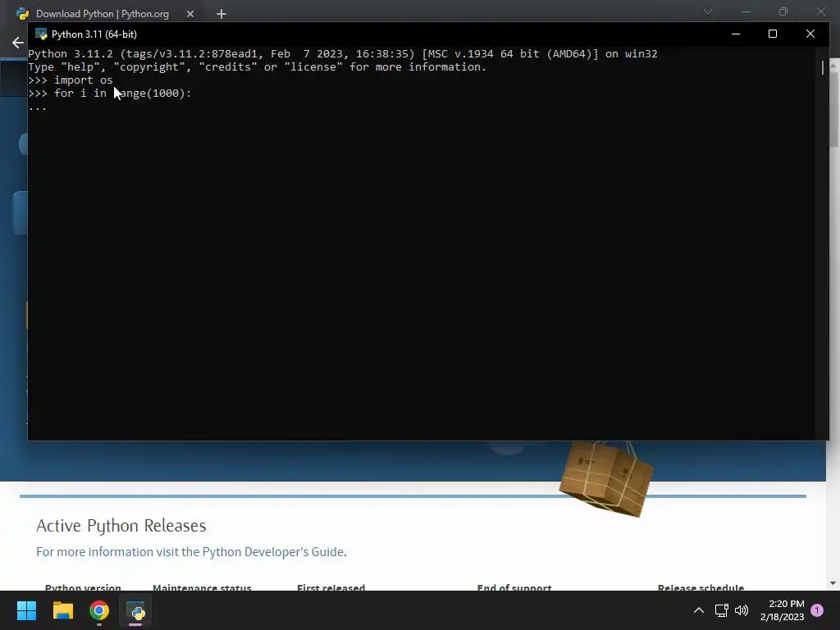Screen dimensions: 840x630
Task: Open a new Chrome tab
Action: [221, 14]
